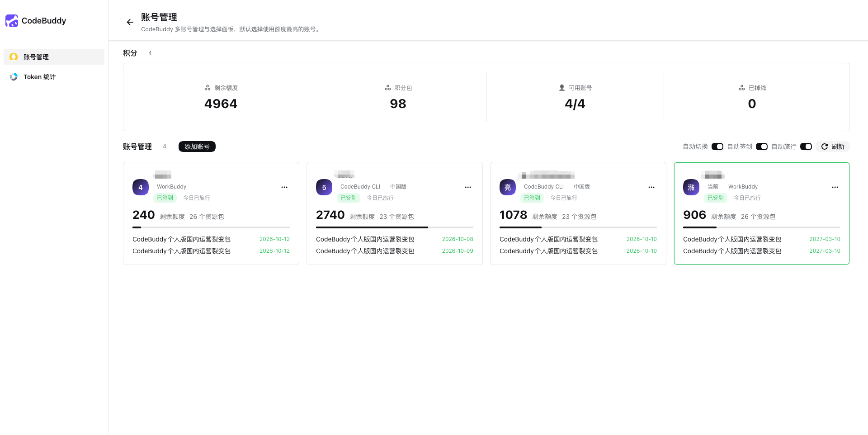Open 账号管理 in the sidebar
Image resolution: width=868 pixels, height=435 pixels.
coord(54,57)
